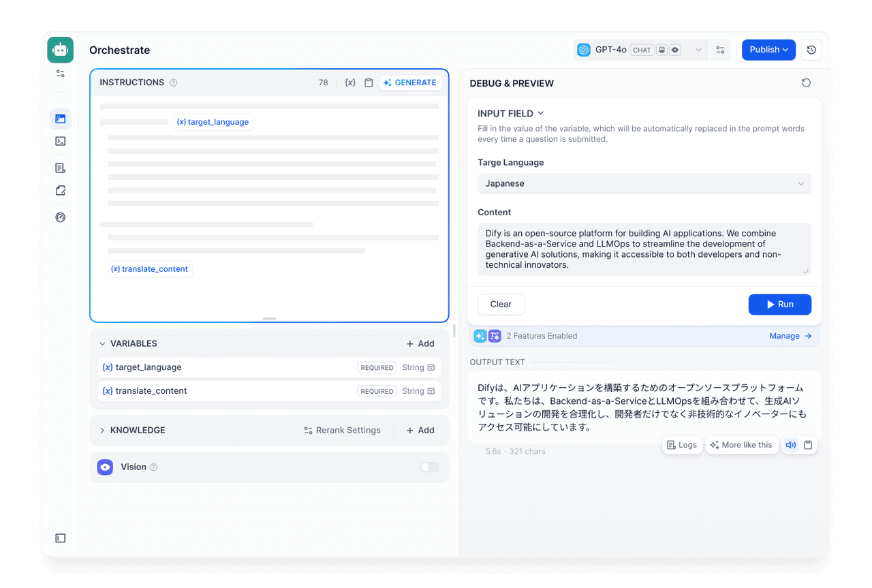The height and width of the screenshot is (588, 872).
Task: Click String type icon for translate_content
Action: pyautogui.click(x=431, y=391)
